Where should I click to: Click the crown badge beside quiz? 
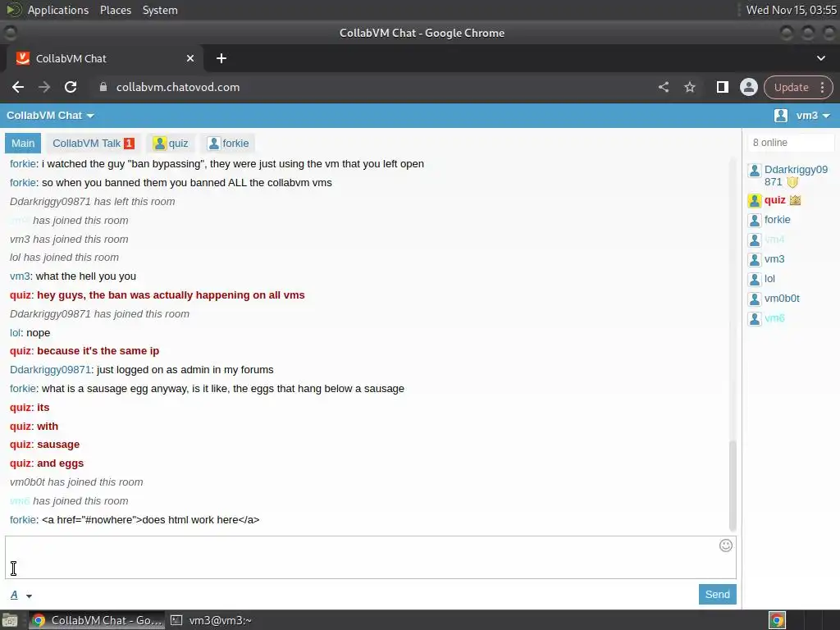click(795, 200)
